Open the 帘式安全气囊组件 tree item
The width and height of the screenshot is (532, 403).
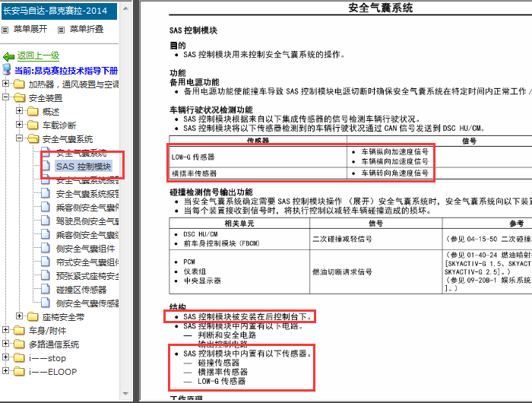coord(87,262)
